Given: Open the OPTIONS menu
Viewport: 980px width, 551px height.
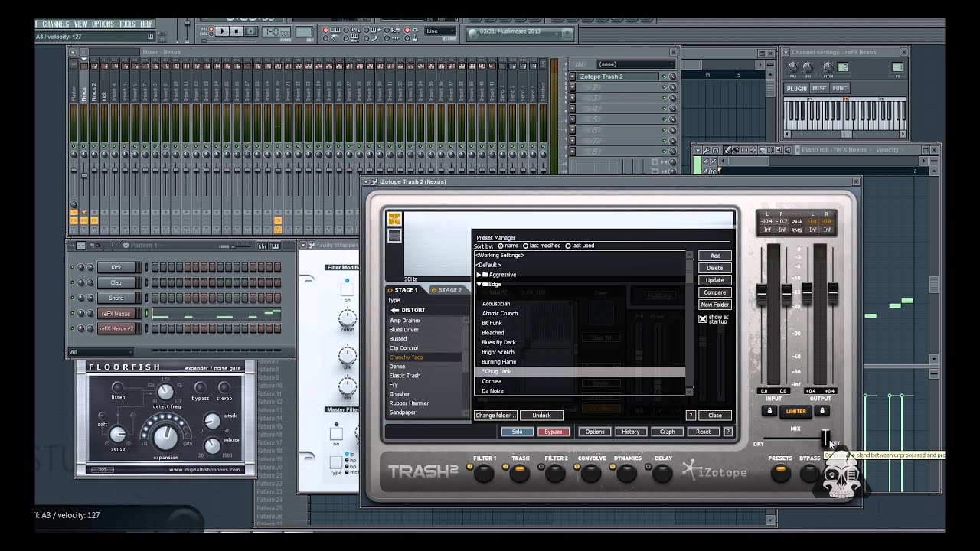Looking at the screenshot, I should pos(103,24).
